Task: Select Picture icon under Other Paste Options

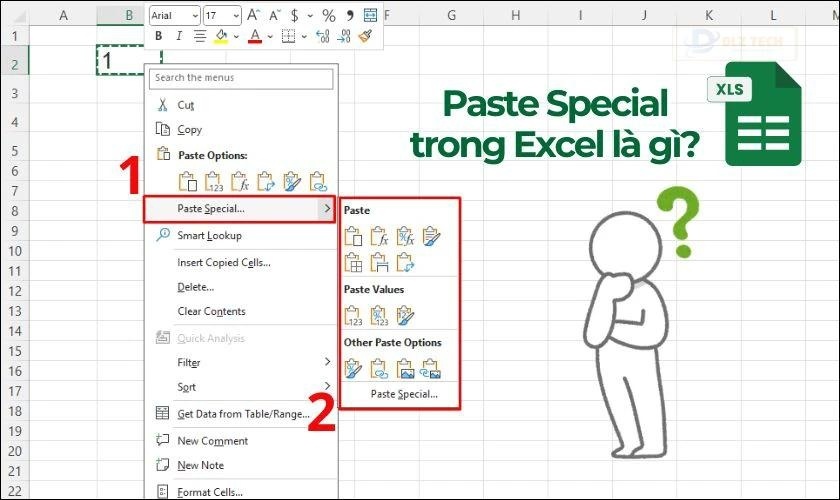Action: [x=406, y=369]
